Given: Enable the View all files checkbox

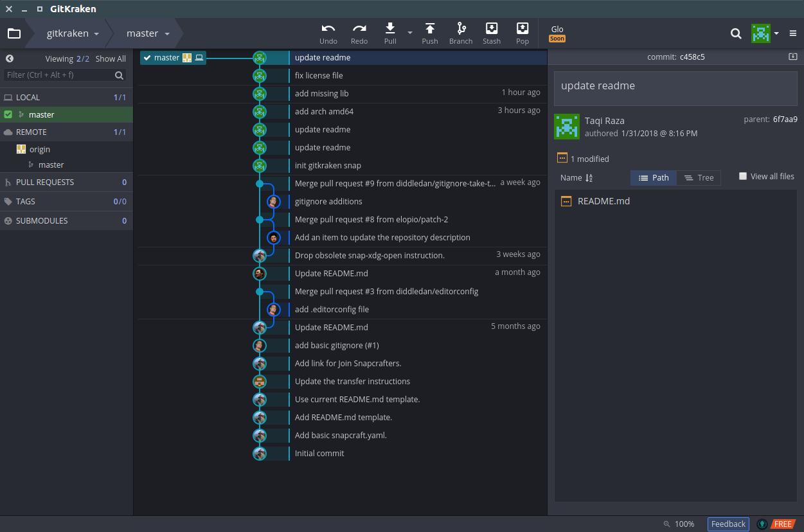Looking at the screenshot, I should click(x=743, y=176).
